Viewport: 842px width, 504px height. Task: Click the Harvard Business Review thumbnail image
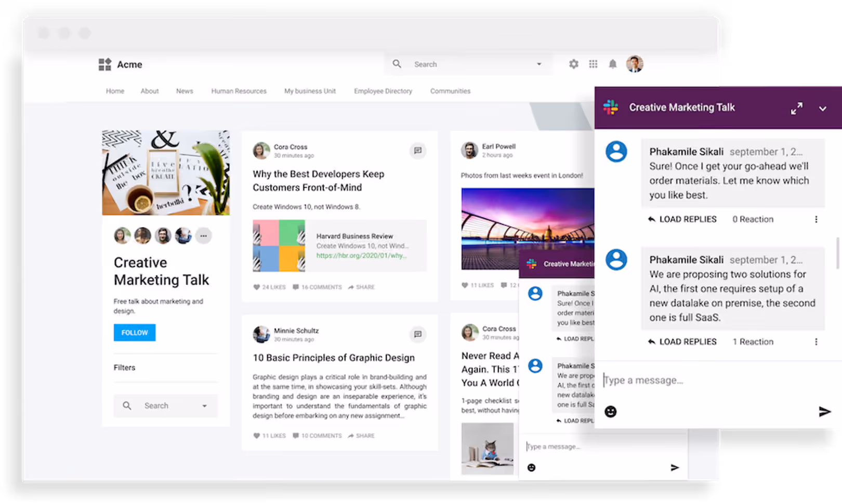tap(279, 246)
